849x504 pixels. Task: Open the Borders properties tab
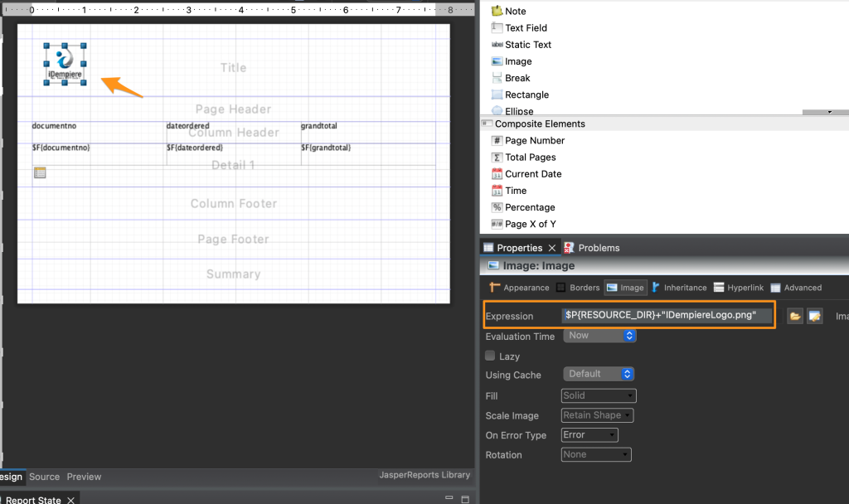point(578,288)
